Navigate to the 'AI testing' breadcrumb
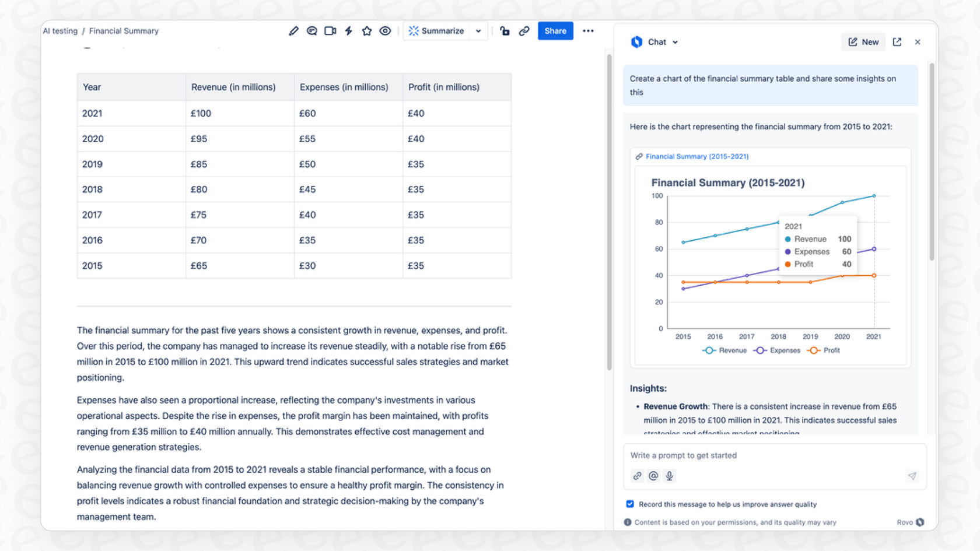The width and height of the screenshot is (980, 551). click(60, 31)
